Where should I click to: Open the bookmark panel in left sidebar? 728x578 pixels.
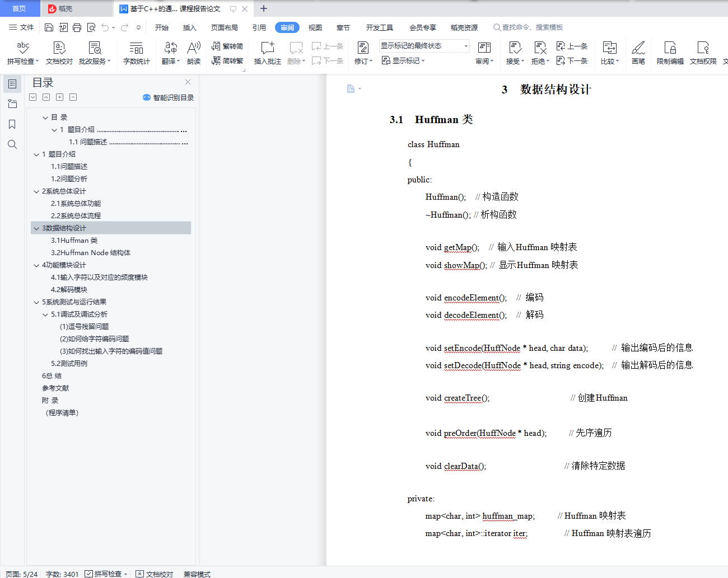pos(12,124)
